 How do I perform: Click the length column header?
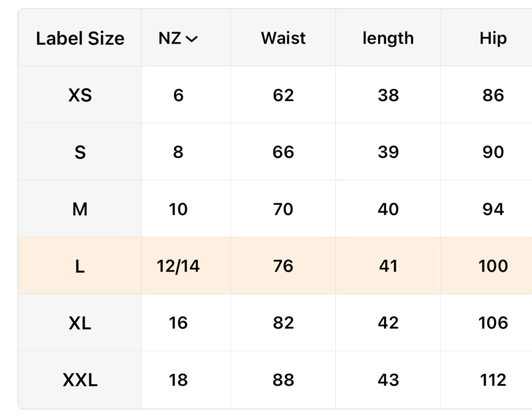pos(388,38)
